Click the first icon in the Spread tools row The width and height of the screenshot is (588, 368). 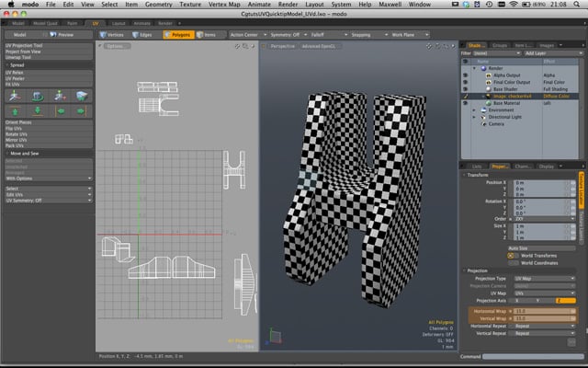pyautogui.click(x=15, y=95)
